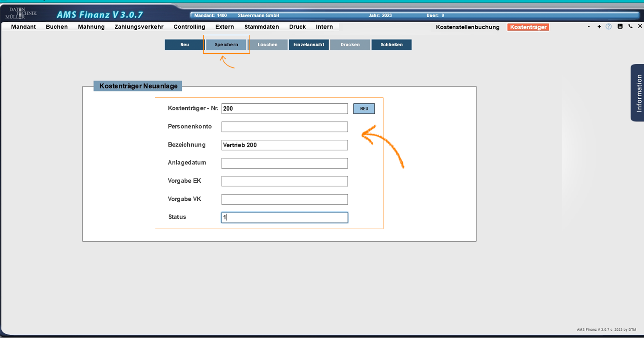Select the Kostenträger tab
This screenshot has width=644, height=338.
[528, 27]
